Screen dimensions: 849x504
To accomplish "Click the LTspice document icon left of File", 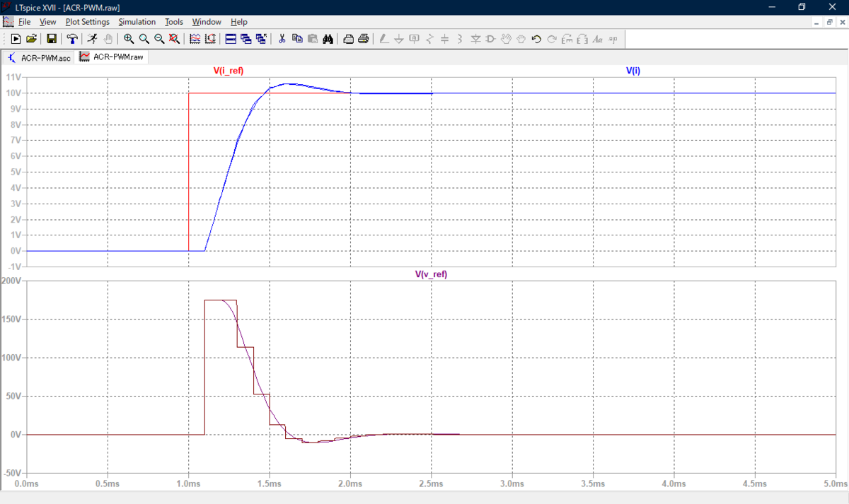I will 8,22.
